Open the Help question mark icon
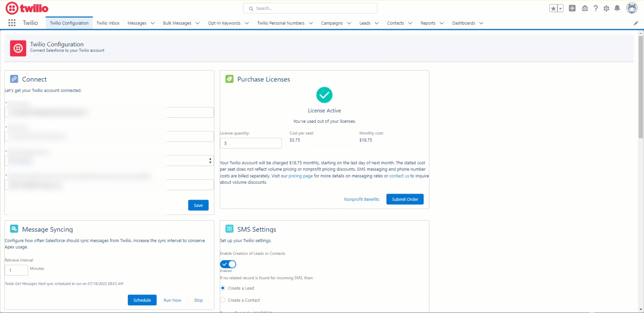The height and width of the screenshot is (313, 644). pos(596,8)
